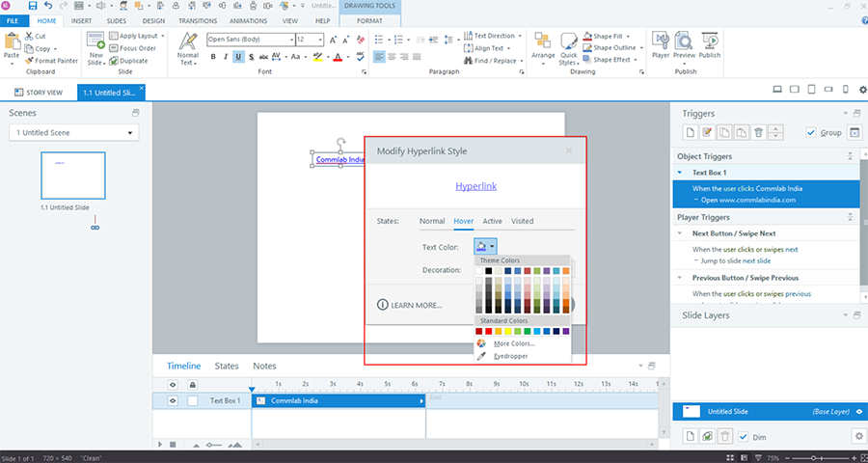Click the timeline header lock icon for all objects

coord(192,384)
